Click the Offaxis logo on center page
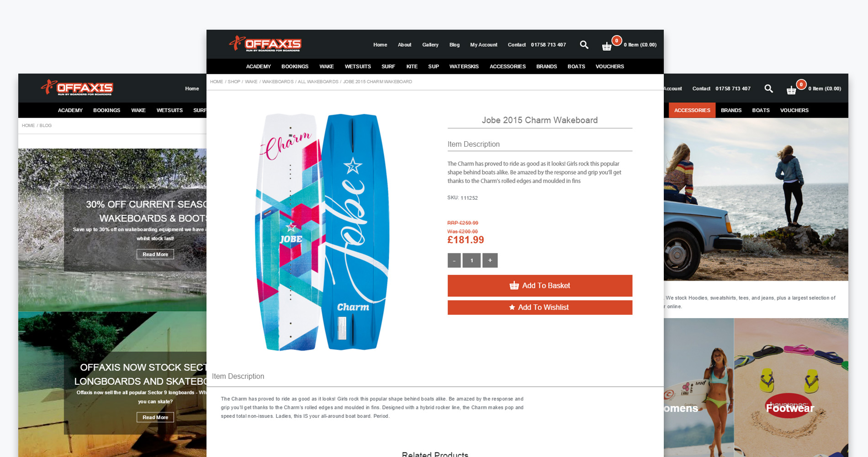 tap(265, 44)
